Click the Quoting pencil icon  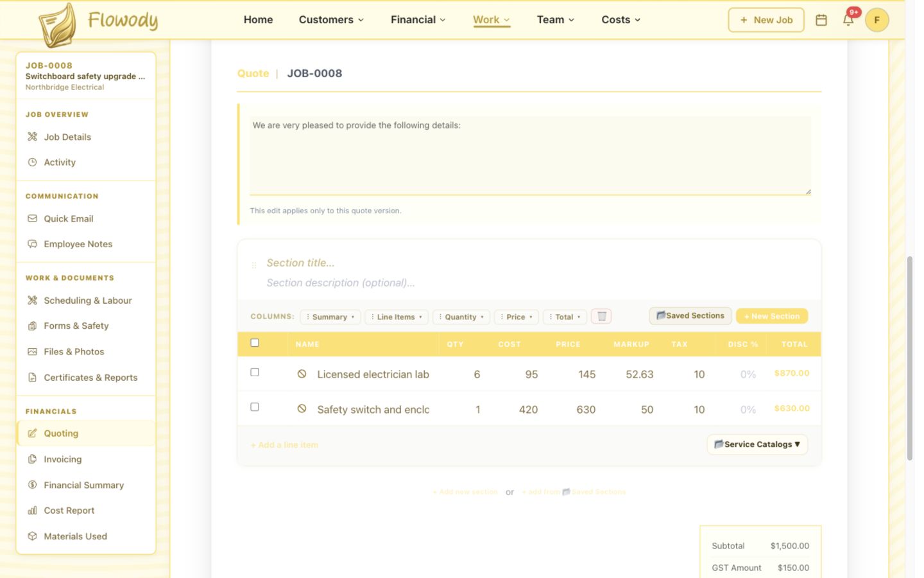point(32,433)
